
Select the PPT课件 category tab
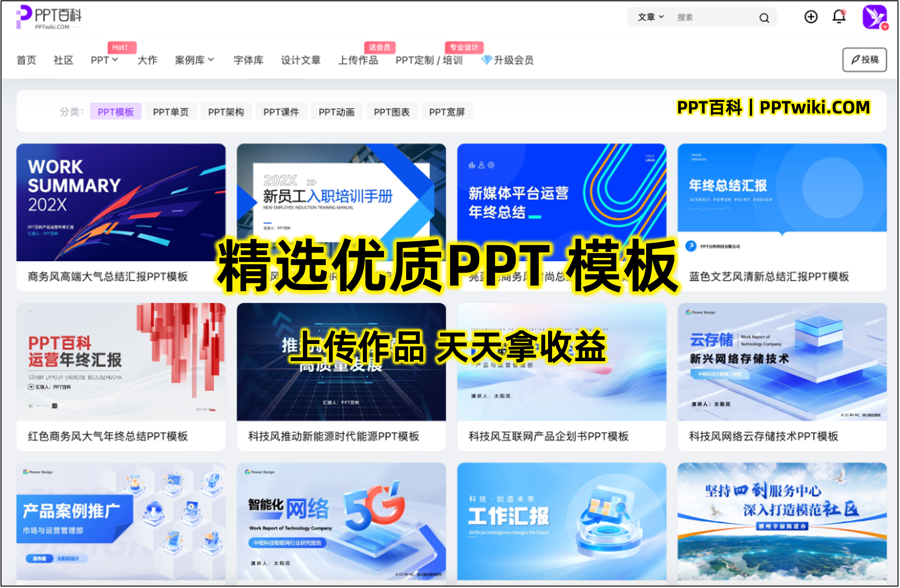click(x=281, y=112)
